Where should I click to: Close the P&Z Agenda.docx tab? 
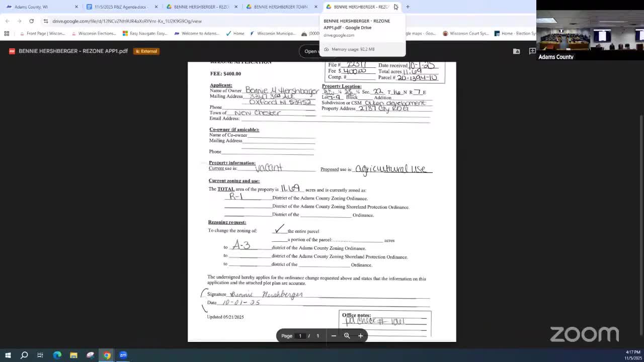pos(156,7)
